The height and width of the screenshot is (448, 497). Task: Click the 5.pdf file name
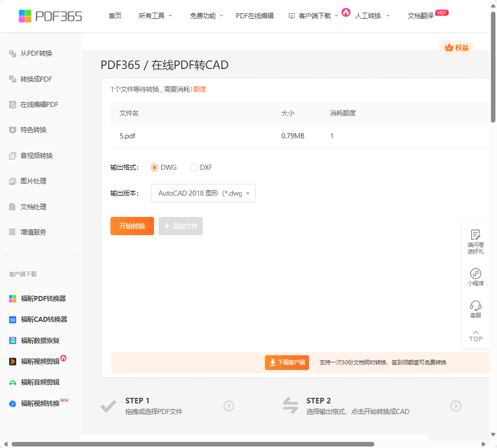[x=127, y=136]
